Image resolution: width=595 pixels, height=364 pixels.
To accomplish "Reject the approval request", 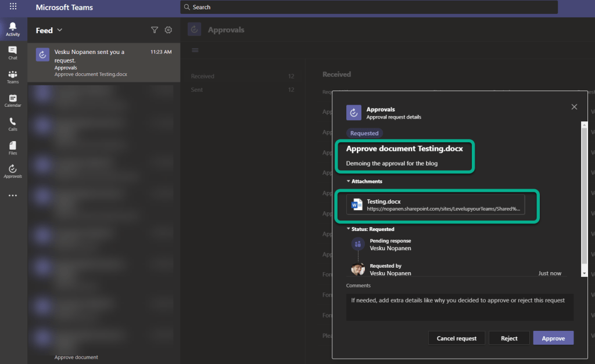I will tap(509, 338).
